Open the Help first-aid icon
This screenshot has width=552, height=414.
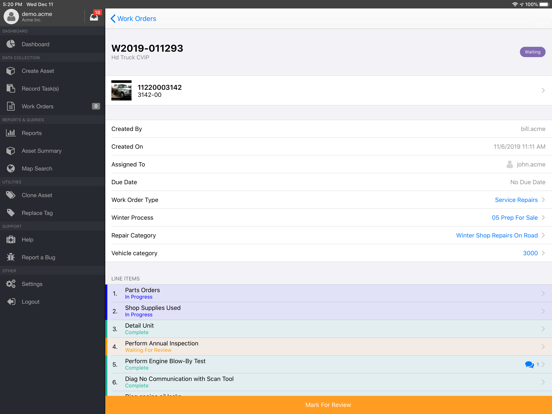(x=11, y=239)
